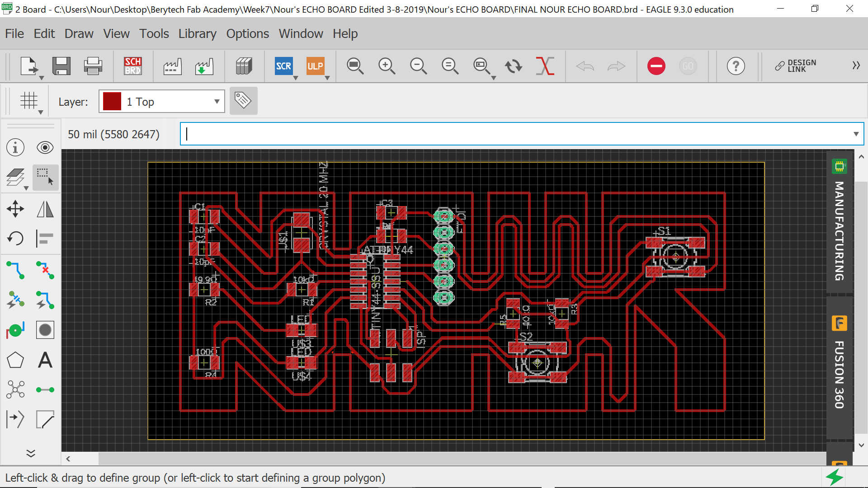Viewport: 868px width, 488px height.
Task: Toggle the Group selection tool
Action: pos(45,177)
